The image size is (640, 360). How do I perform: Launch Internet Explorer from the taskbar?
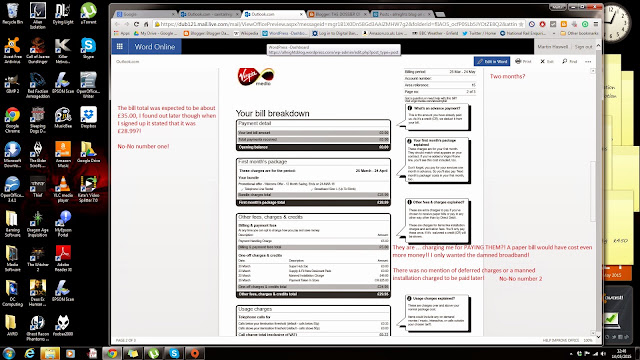[x=29, y=353]
